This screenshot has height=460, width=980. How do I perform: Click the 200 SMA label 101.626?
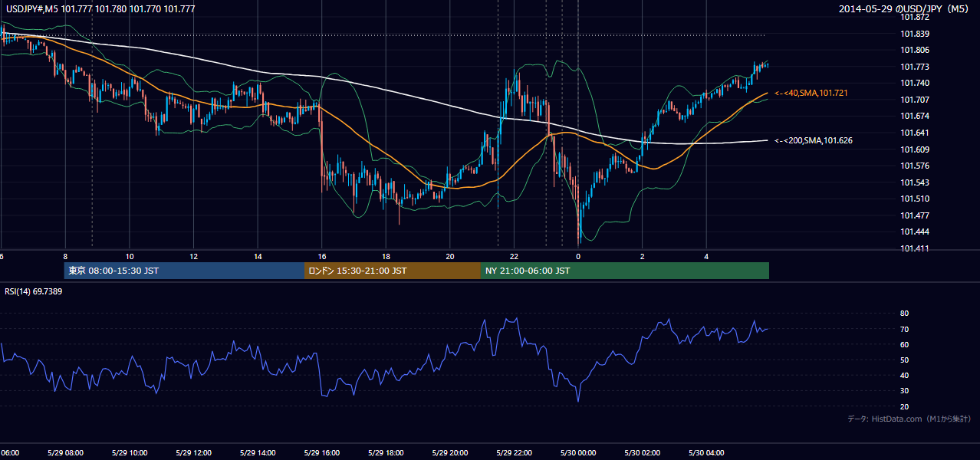(x=814, y=140)
